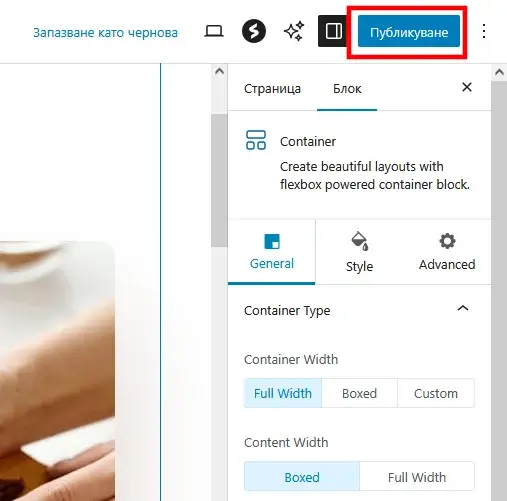This screenshot has width=507, height=501.
Task: Click the image in the editor canvas
Action: point(57,371)
